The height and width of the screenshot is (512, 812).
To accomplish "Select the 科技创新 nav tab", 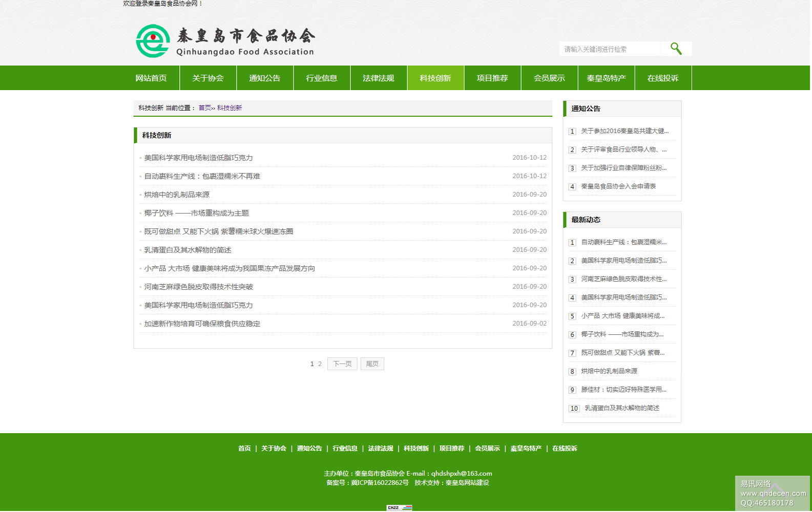I will tap(435, 78).
